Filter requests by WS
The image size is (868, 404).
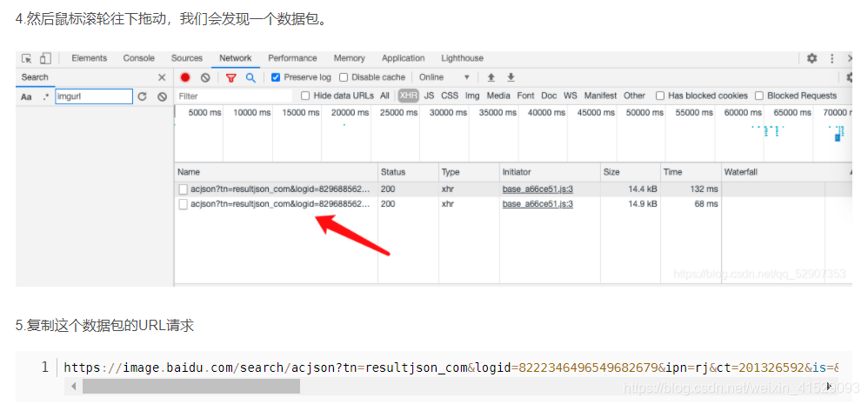click(x=571, y=96)
